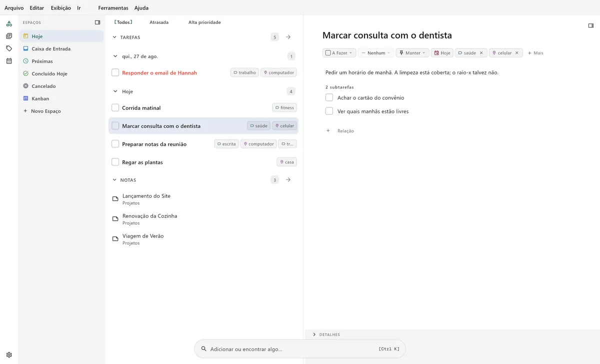Click the fitness tag on Corrida matinal
The width and height of the screenshot is (600, 364).
[x=284, y=108]
